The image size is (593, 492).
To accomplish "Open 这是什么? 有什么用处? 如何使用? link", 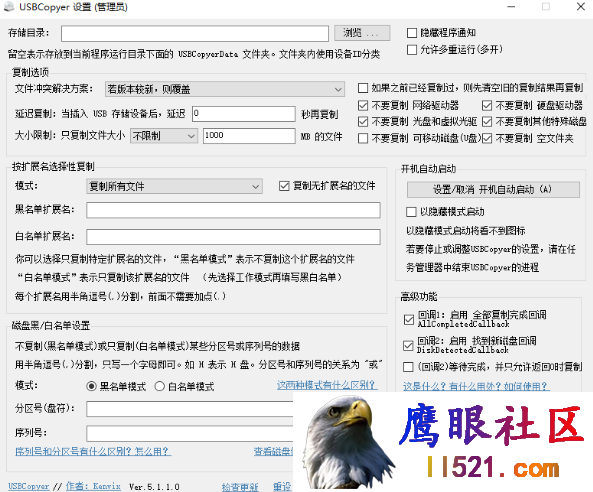I will [x=476, y=386].
